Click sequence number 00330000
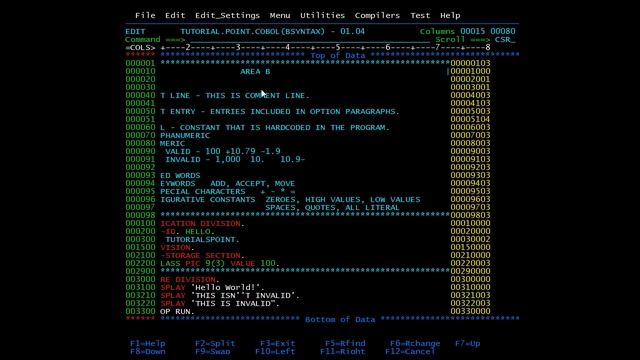Viewport: 640px width, 360px height. point(470,311)
